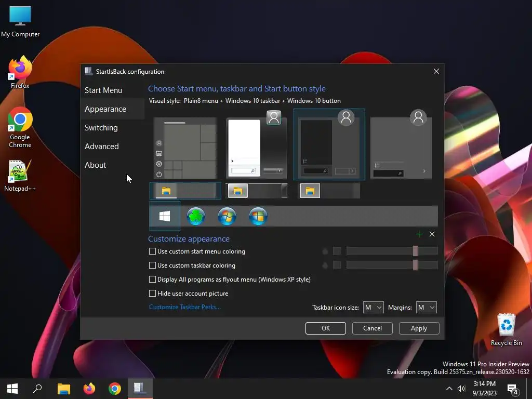532x399 pixels.
Task: Apply the appearance changes
Action: coord(419,328)
